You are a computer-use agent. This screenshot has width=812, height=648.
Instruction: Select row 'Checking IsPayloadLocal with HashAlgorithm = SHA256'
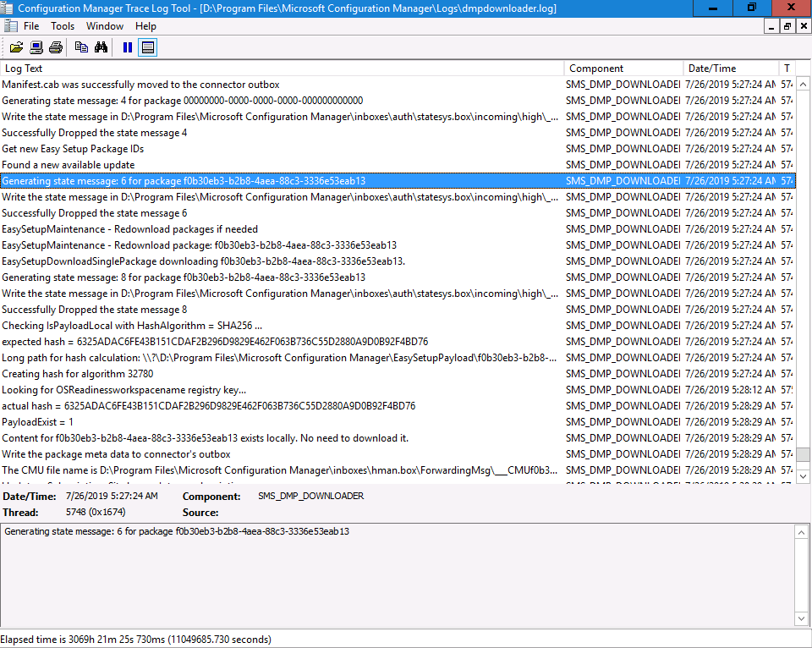(398, 326)
